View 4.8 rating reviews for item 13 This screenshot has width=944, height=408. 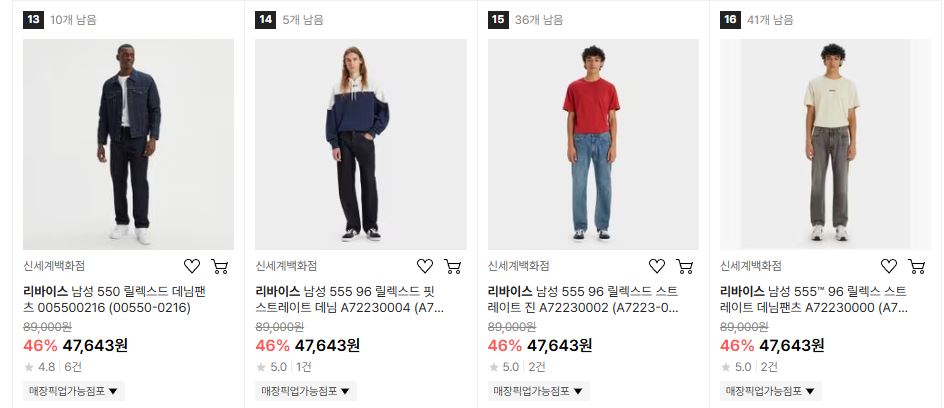(52, 366)
